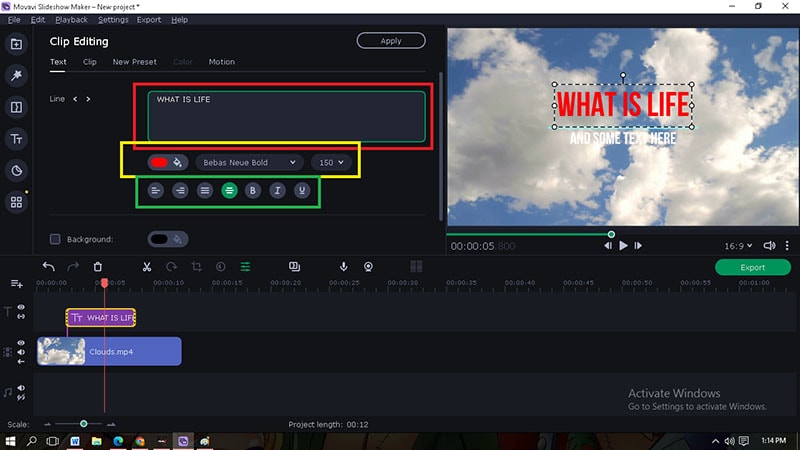Open the Bebas Neue Bold font dropdown
Screen dimensions: 800x450
(249, 162)
